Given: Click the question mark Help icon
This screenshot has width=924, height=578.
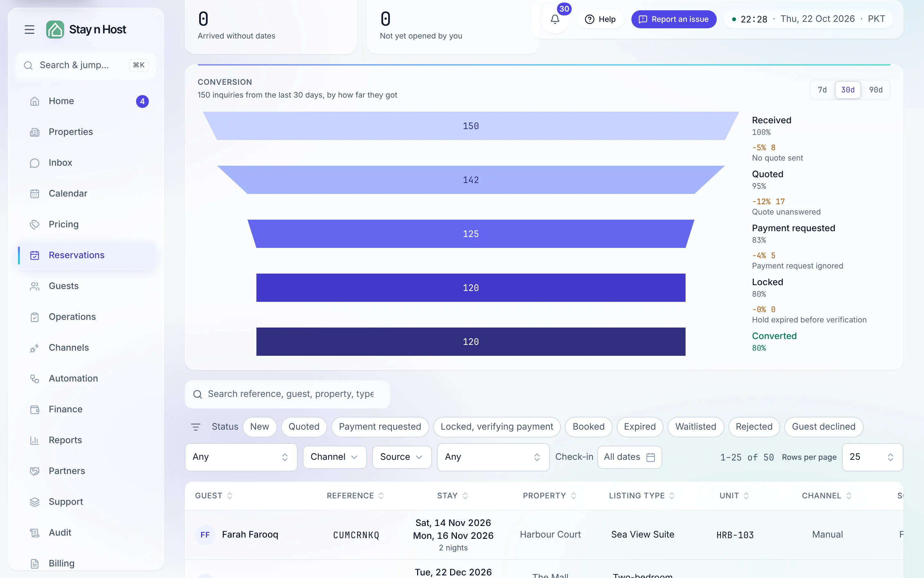Looking at the screenshot, I should [x=589, y=19].
